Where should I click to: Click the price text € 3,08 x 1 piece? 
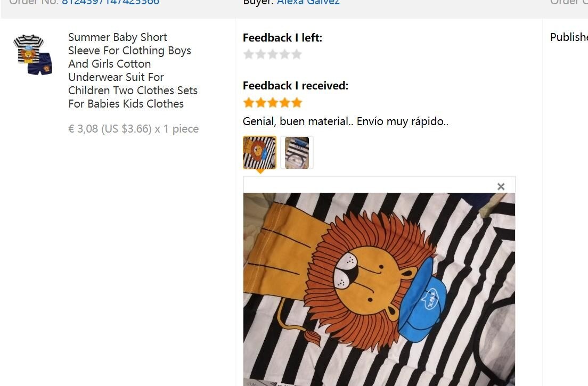coord(134,129)
